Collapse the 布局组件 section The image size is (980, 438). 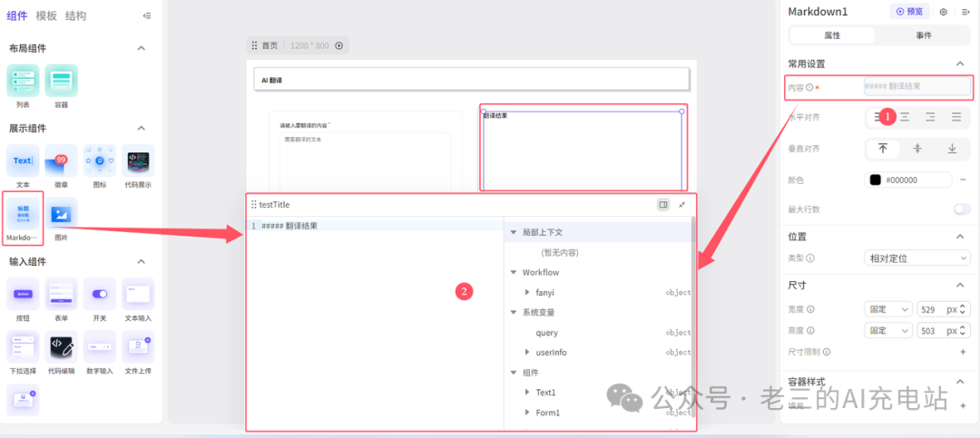142,48
